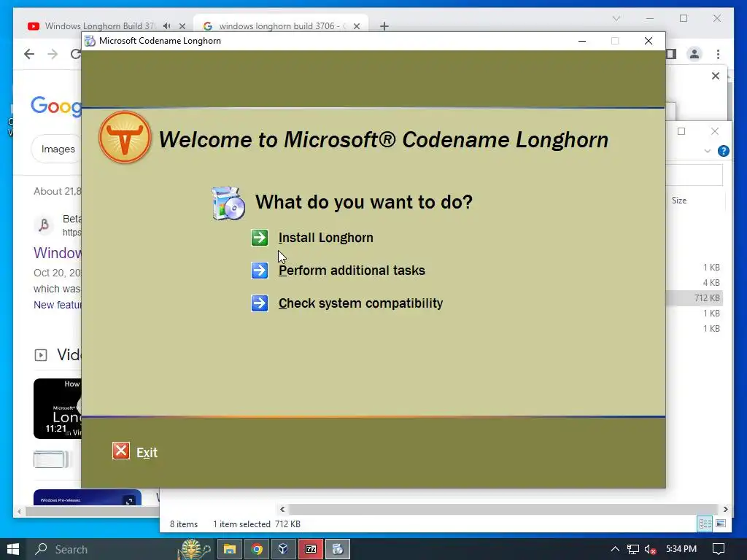Show hidden system tray icons
747x560 pixels.
(x=615, y=549)
